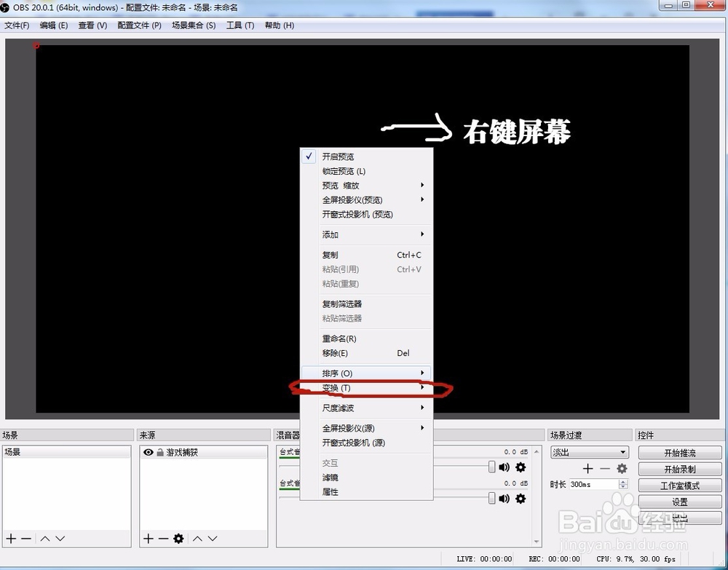Toggle visibility of 游戏捕获 with eye icon
Image resolution: width=728 pixels, height=570 pixels.
tap(148, 452)
